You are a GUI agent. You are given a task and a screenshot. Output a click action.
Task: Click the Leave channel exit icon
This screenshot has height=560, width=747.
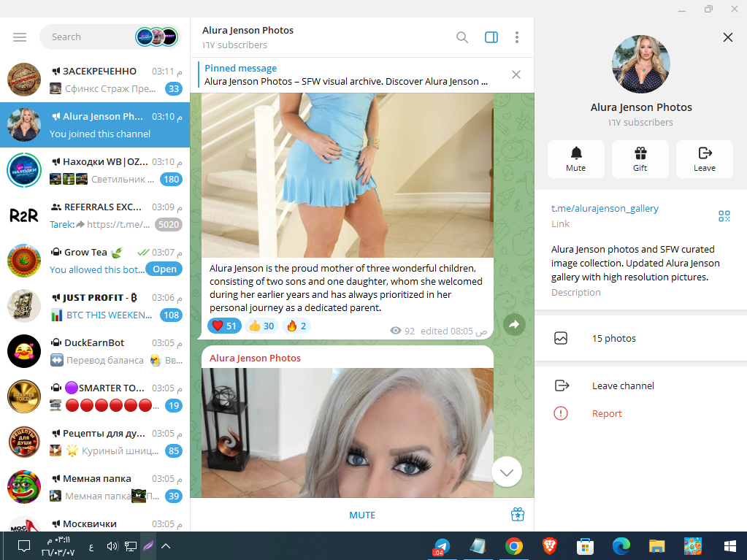point(562,386)
